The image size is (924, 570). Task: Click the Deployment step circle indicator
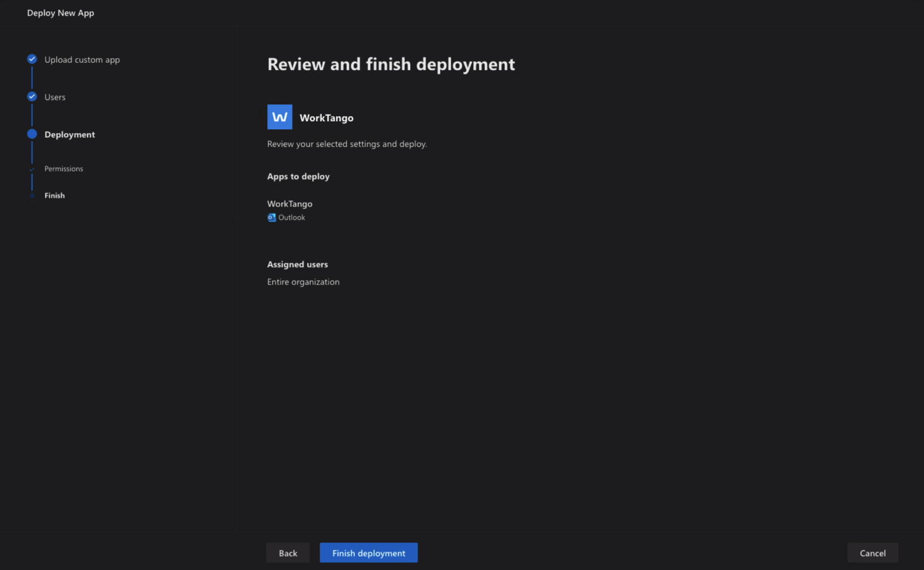pyautogui.click(x=32, y=134)
